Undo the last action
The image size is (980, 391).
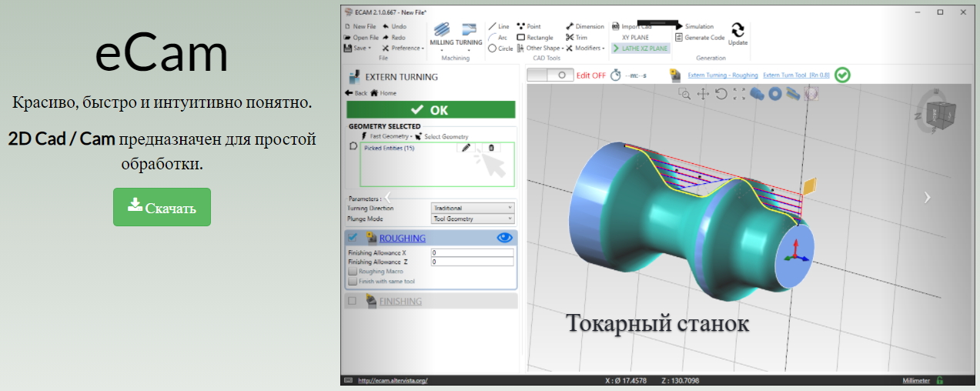click(393, 26)
